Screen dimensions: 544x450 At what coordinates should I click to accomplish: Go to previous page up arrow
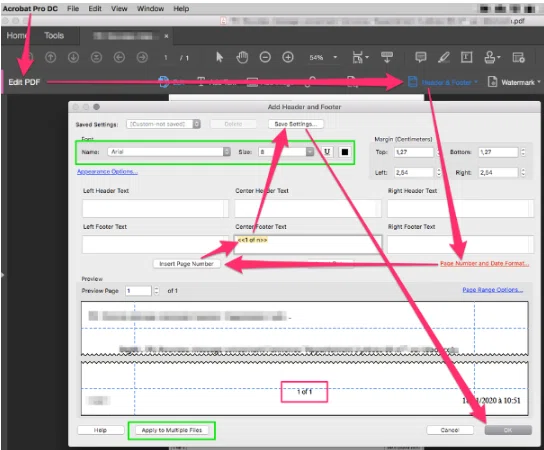click(51, 57)
